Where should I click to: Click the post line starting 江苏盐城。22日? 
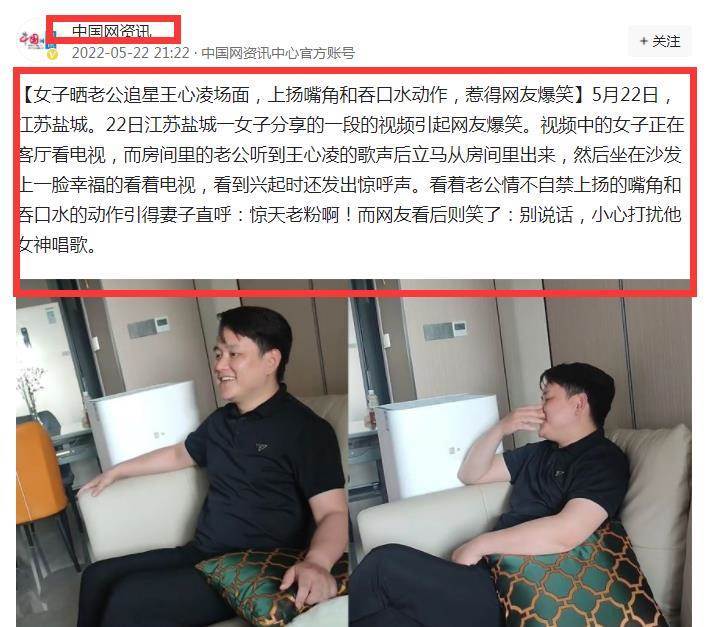click(351, 125)
